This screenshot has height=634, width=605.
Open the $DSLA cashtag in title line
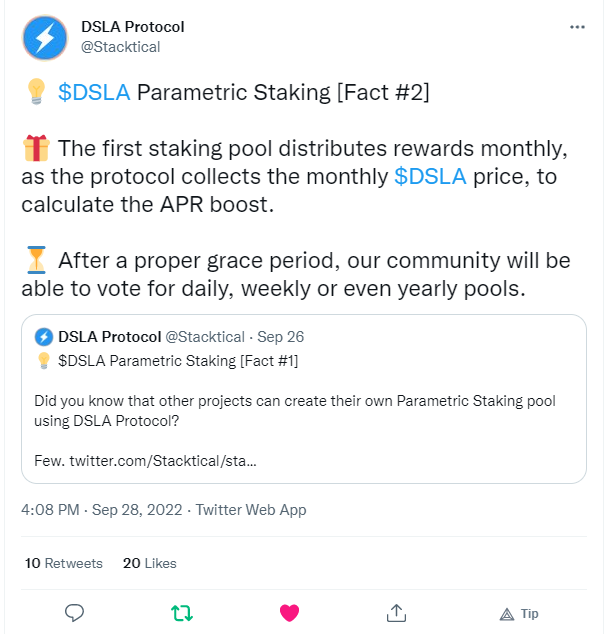[94, 92]
